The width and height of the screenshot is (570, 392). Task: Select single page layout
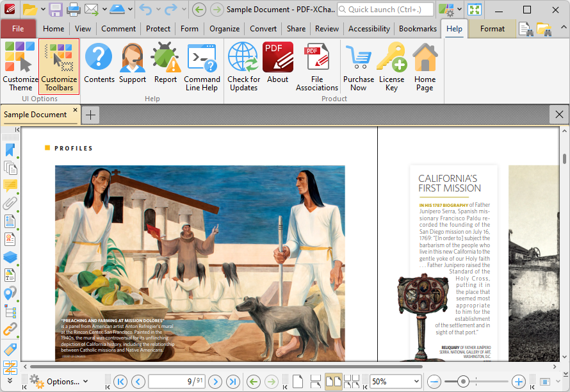(x=298, y=382)
